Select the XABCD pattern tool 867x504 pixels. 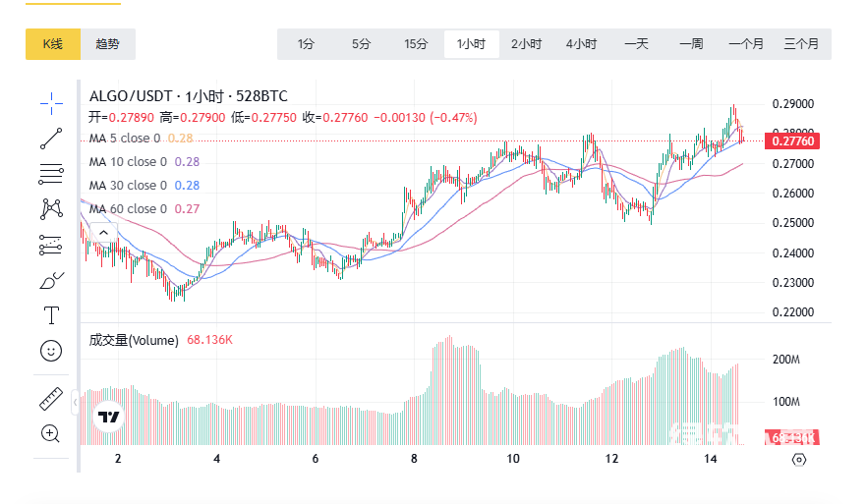tap(51, 209)
